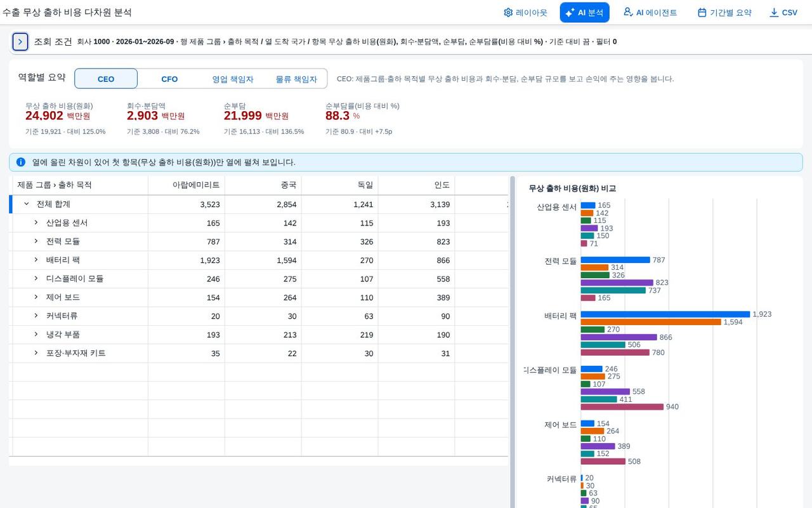Expand the 포장·부자재 키트 row
The image size is (812, 508).
pos(36,353)
